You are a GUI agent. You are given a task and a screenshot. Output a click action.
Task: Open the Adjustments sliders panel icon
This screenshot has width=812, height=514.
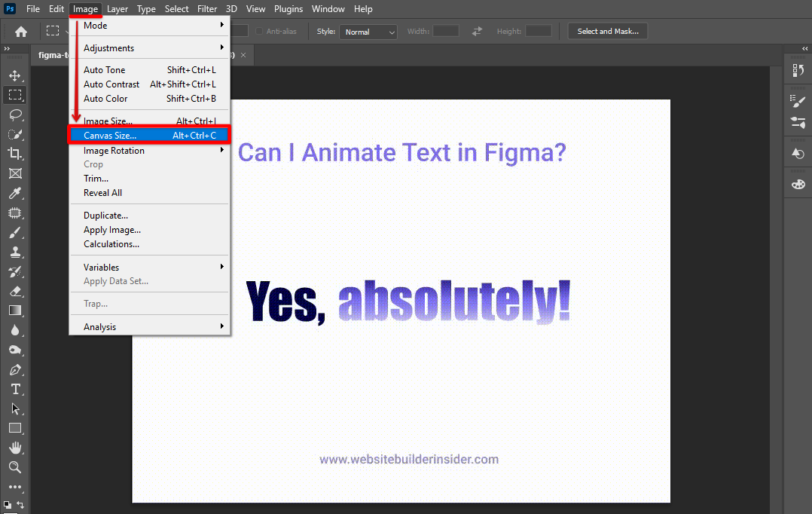798,123
